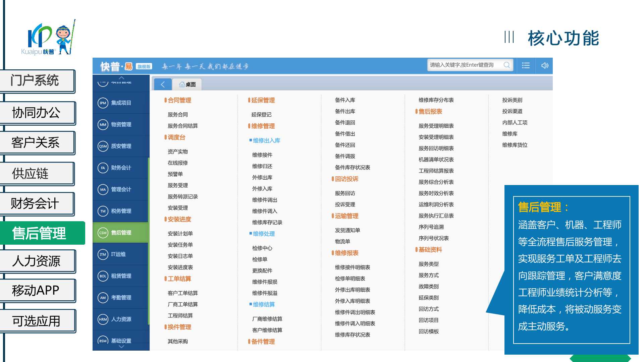644x362 pixels.
Task: Open the 服务回访 link
Action: click(x=345, y=193)
